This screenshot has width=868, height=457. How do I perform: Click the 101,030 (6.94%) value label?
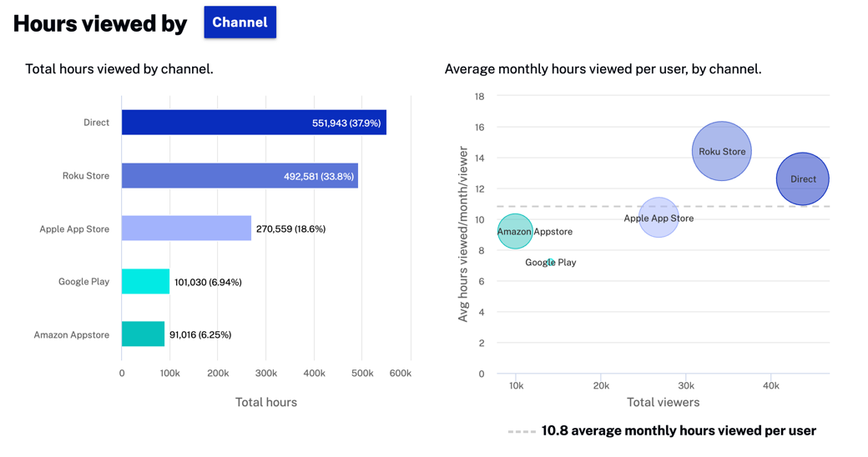point(208,283)
